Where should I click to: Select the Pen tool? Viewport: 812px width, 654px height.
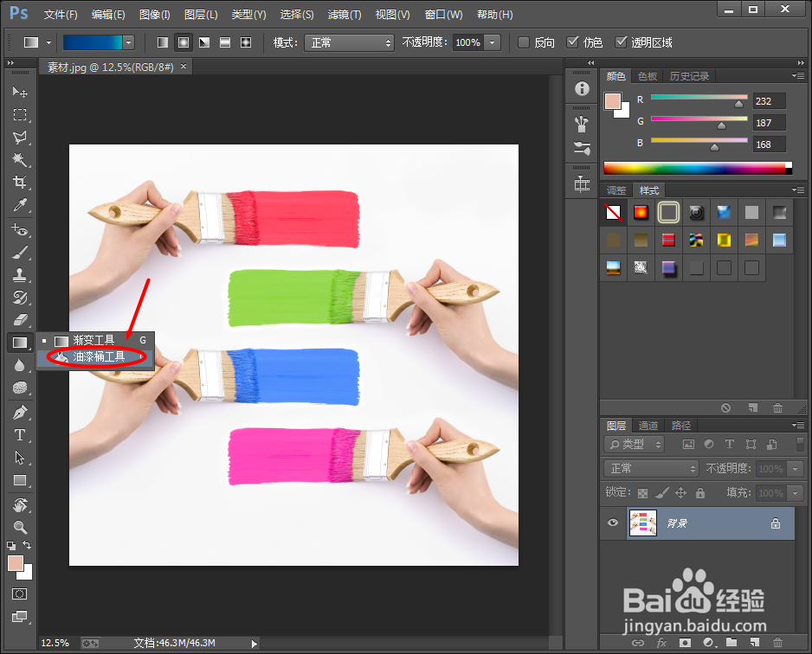click(20, 413)
